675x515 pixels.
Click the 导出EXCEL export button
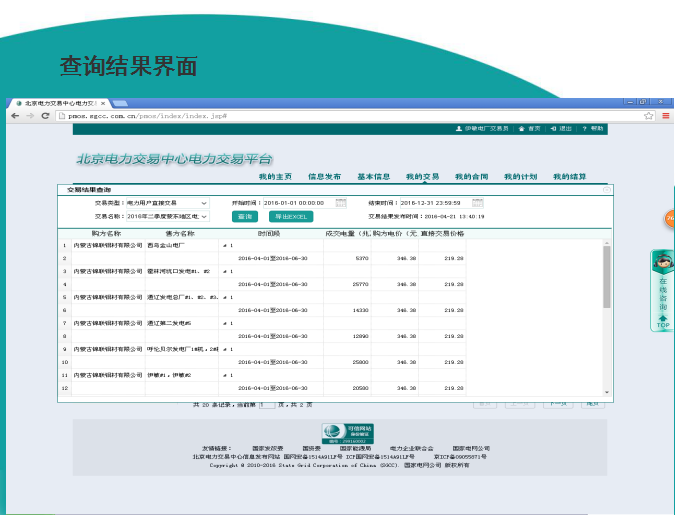click(290, 216)
